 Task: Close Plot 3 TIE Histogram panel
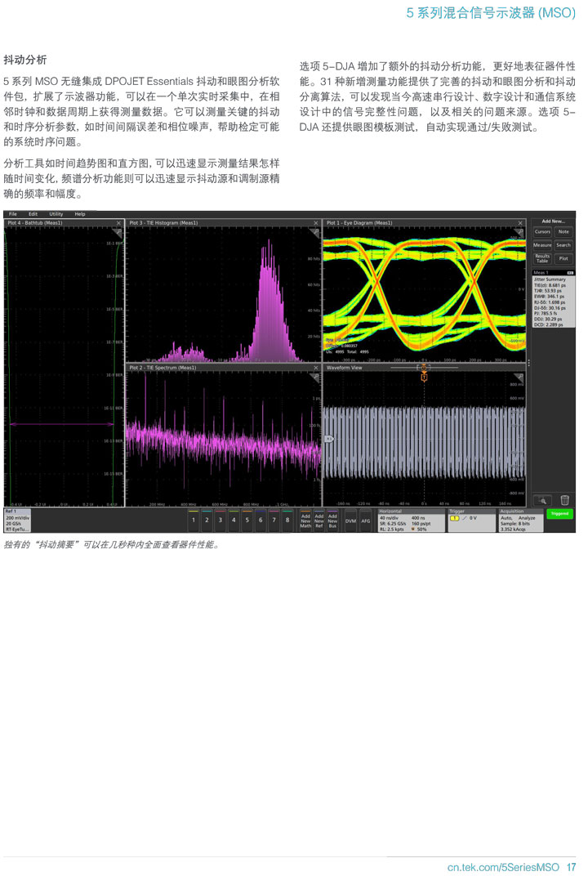coord(315,223)
